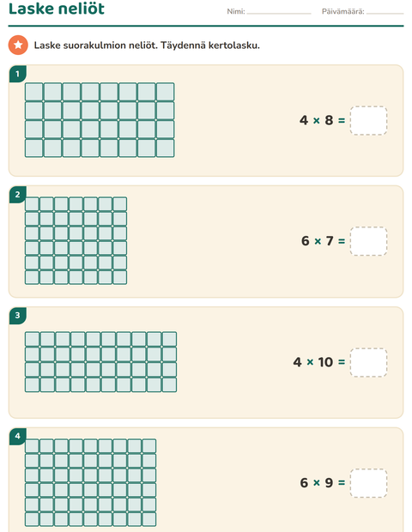
Task: Click the 6 × 9 square grid
Action: tap(91, 483)
